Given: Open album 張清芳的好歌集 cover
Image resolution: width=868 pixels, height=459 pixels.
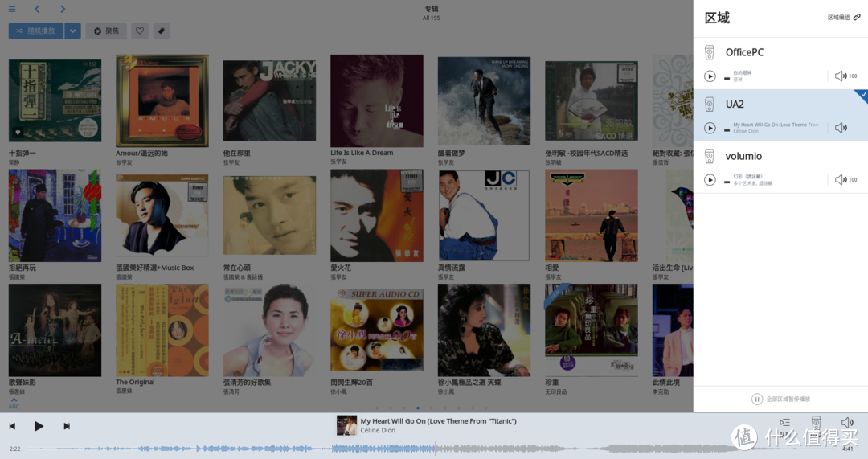Looking at the screenshot, I should pos(269,330).
